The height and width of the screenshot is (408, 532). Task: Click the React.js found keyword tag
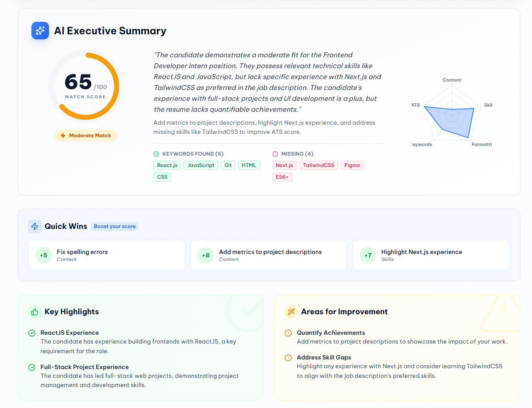(x=167, y=165)
